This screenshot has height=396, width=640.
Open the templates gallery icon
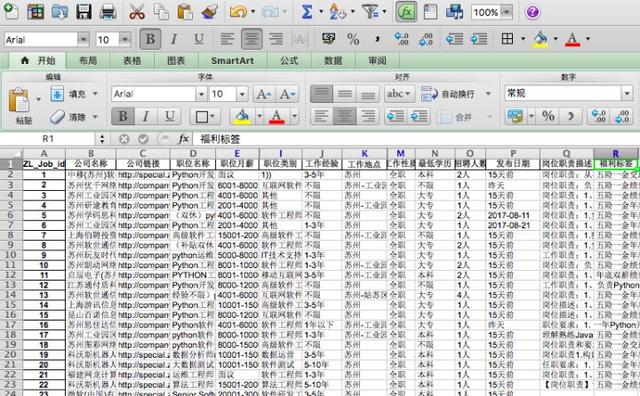[36, 11]
